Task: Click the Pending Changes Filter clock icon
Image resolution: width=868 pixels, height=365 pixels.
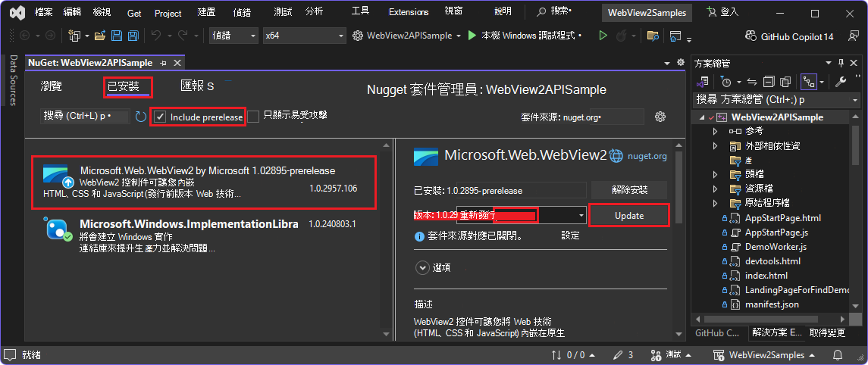Action: point(726,82)
